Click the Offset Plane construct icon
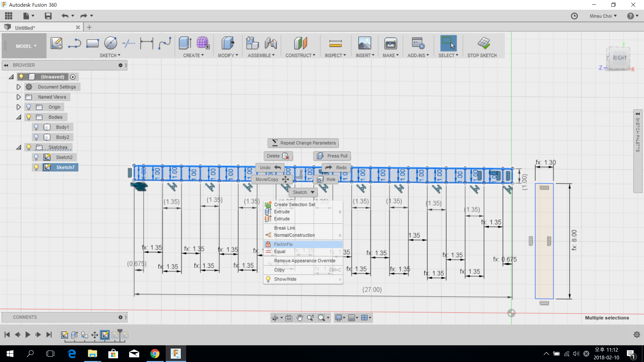Image resolution: width=644 pixels, height=362 pixels. pyautogui.click(x=301, y=43)
